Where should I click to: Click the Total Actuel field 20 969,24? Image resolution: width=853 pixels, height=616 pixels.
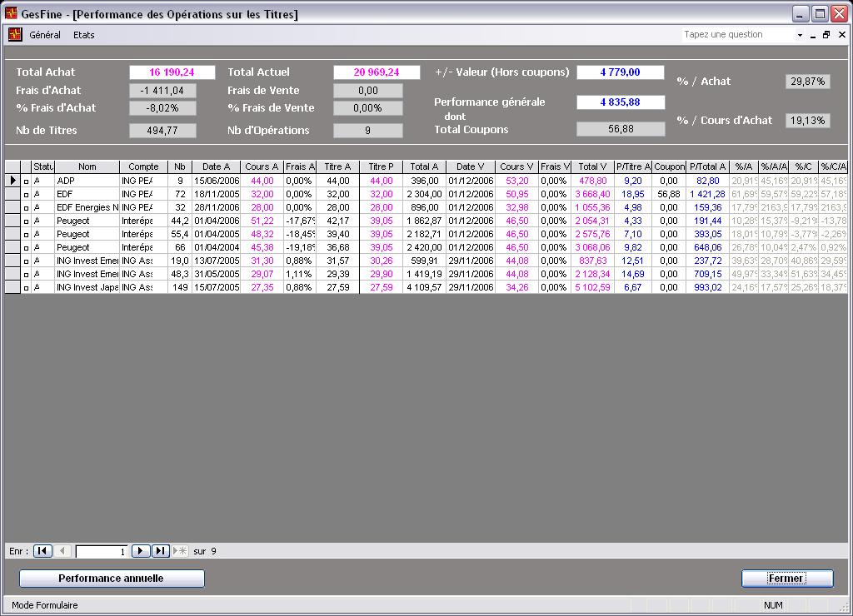point(377,72)
